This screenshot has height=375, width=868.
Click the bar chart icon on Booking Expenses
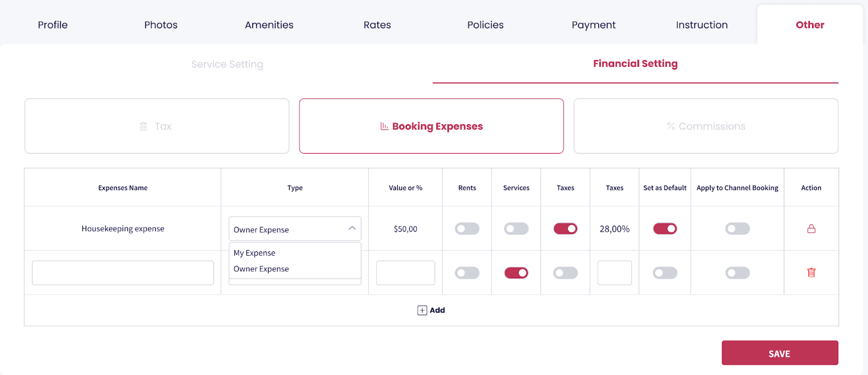pos(384,126)
